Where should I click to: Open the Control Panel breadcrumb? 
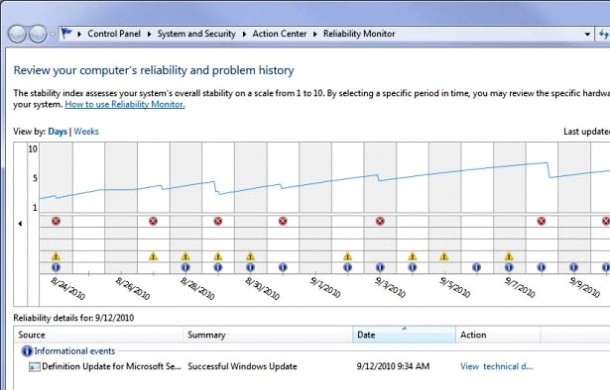tap(114, 34)
